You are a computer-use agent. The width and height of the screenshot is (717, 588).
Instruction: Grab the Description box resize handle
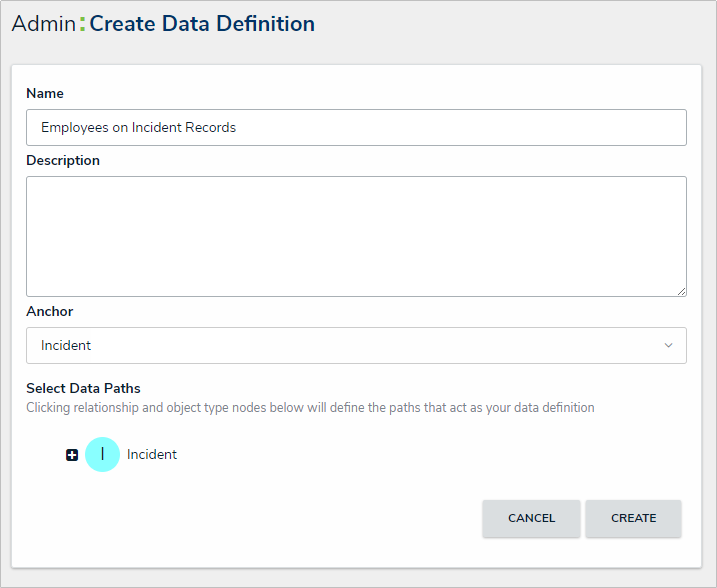click(681, 291)
